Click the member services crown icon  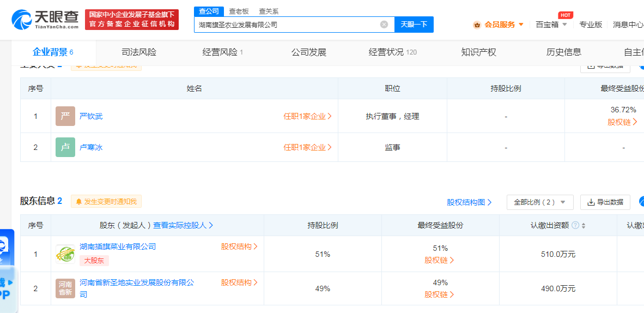click(477, 25)
